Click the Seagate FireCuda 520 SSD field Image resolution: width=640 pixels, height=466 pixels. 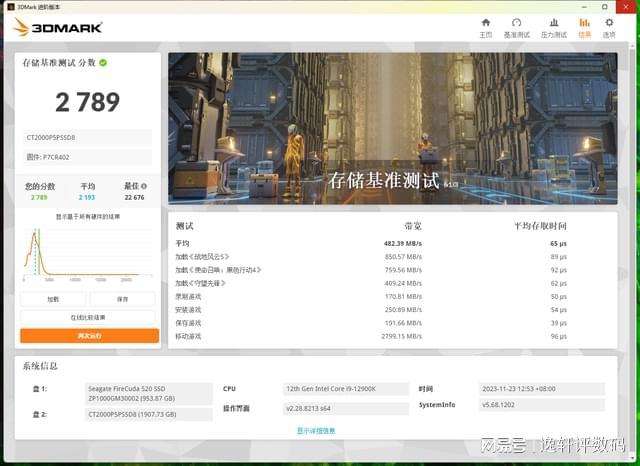click(x=149, y=393)
